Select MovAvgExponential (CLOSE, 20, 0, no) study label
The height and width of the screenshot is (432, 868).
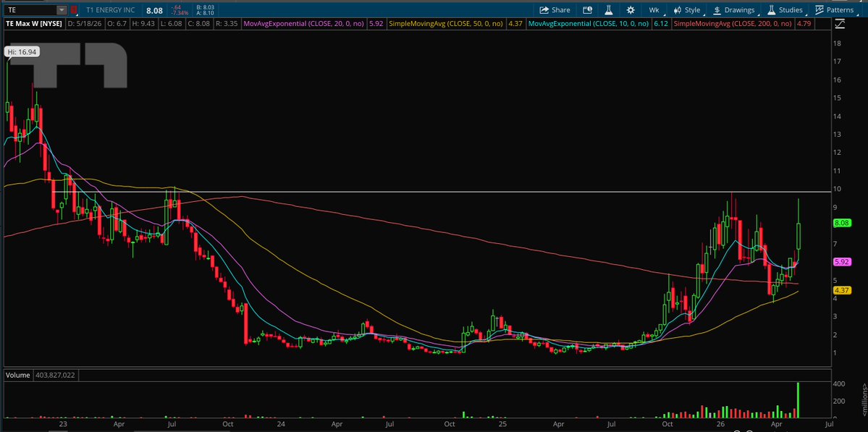click(x=304, y=24)
